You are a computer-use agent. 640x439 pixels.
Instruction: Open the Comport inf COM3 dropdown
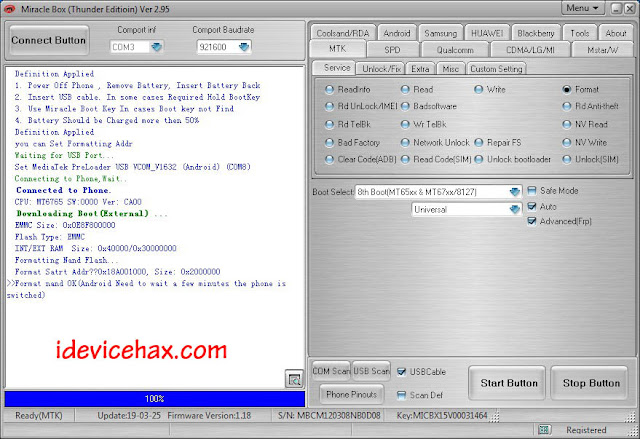point(157,47)
